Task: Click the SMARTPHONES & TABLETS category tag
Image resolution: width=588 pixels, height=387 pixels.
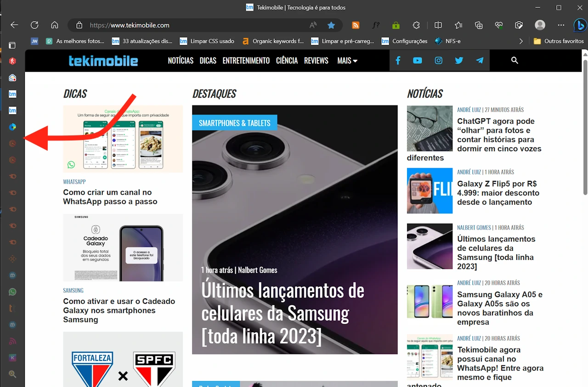Action: [x=235, y=123]
